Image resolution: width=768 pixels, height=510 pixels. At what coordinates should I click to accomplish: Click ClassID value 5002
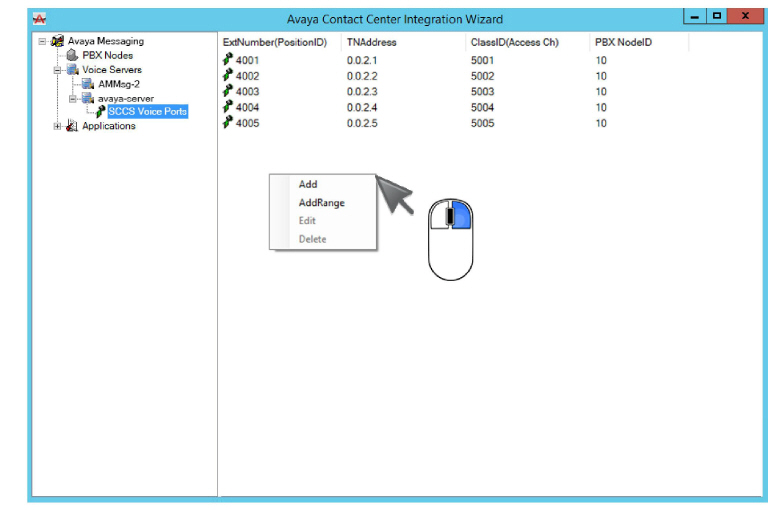[x=482, y=76]
